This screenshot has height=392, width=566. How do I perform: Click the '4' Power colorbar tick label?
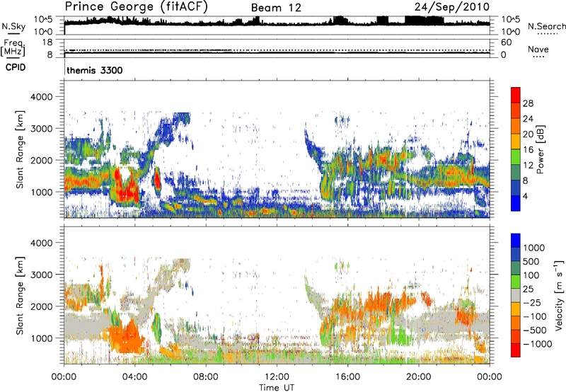525,196
